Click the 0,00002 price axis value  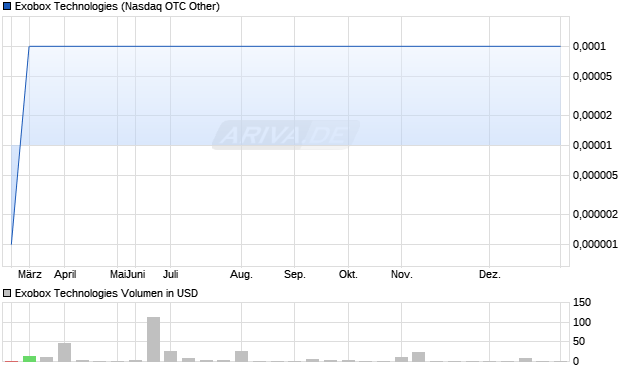592,115
